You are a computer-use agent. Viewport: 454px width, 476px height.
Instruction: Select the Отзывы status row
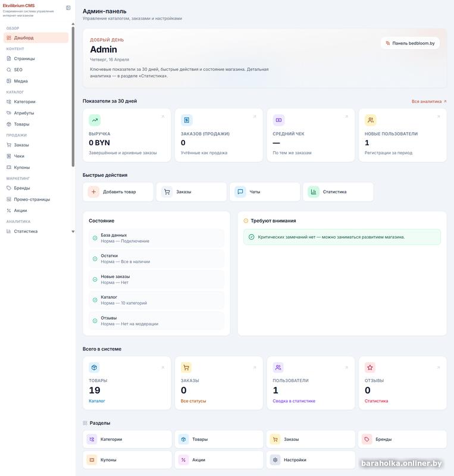coord(156,321)
